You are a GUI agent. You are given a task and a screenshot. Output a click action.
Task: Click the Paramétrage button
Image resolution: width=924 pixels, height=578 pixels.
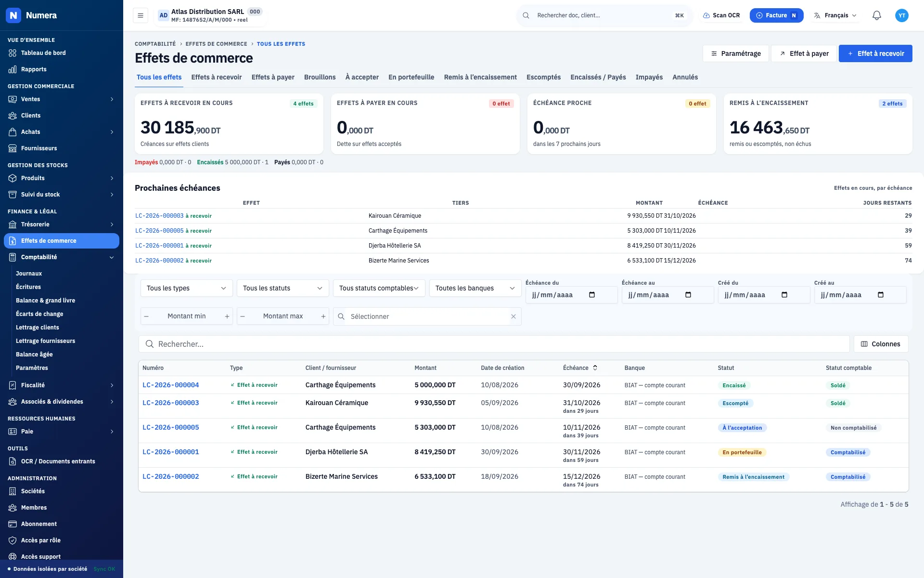(736, 53)
